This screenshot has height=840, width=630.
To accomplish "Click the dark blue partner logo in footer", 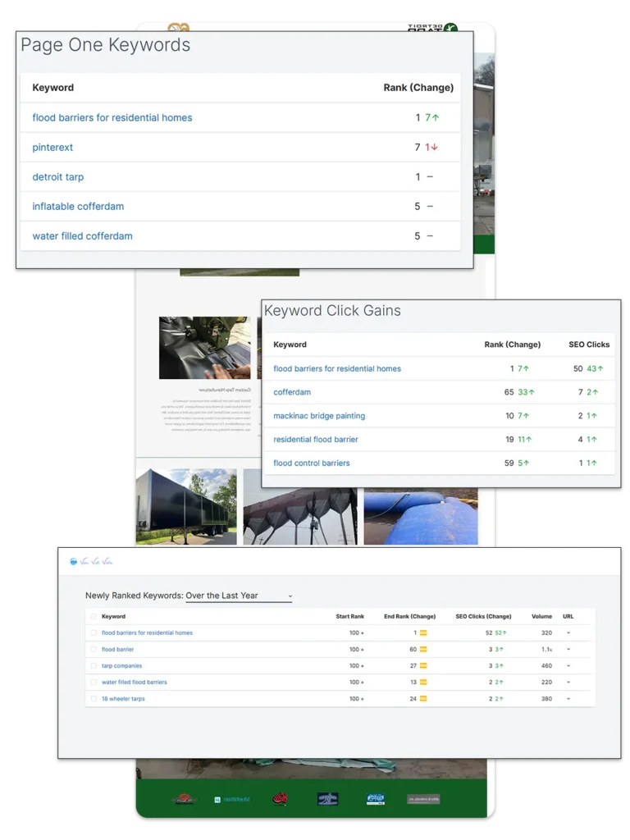I will [x=328, y=798].
